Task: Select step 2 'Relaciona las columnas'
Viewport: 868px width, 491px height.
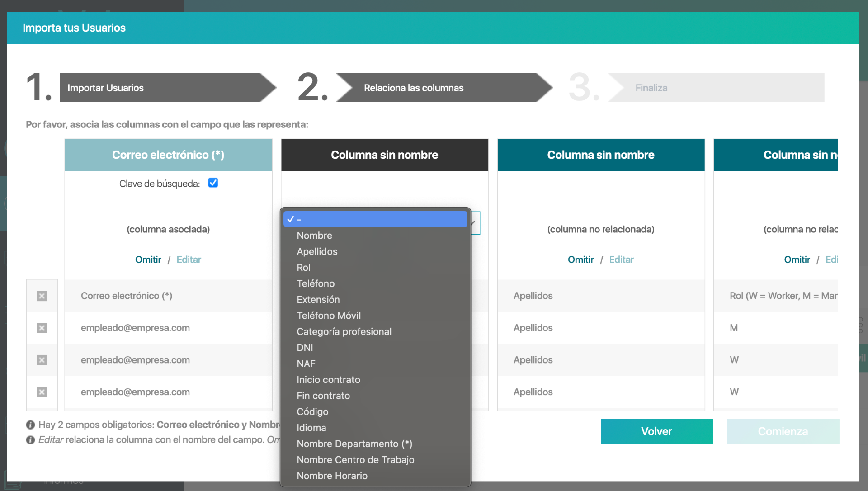Action: [x=444, y=88]
